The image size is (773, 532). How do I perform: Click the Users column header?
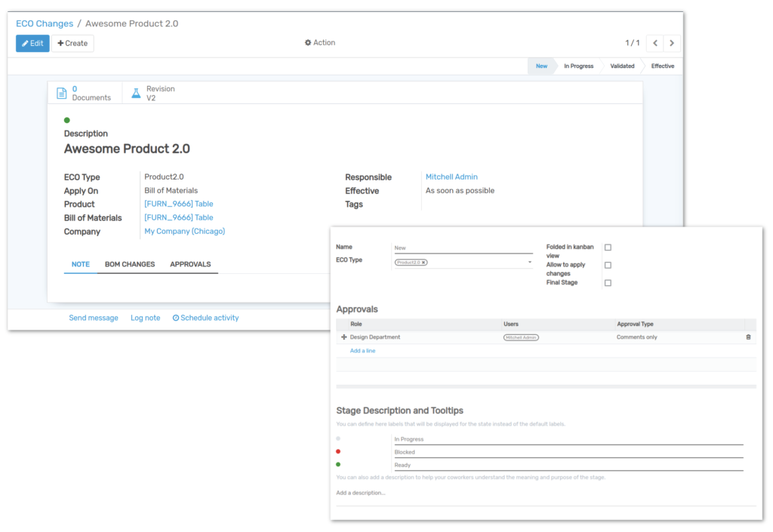511,324
